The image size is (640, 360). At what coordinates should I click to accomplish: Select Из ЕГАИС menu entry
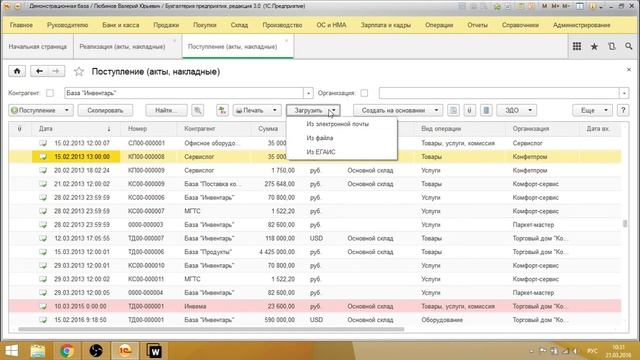point(321,152)
